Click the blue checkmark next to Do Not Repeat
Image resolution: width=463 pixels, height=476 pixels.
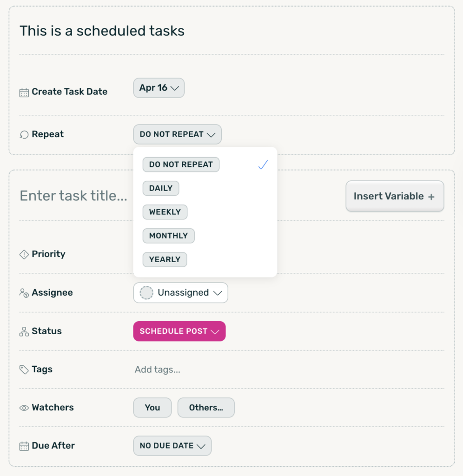tap(263, 165)
